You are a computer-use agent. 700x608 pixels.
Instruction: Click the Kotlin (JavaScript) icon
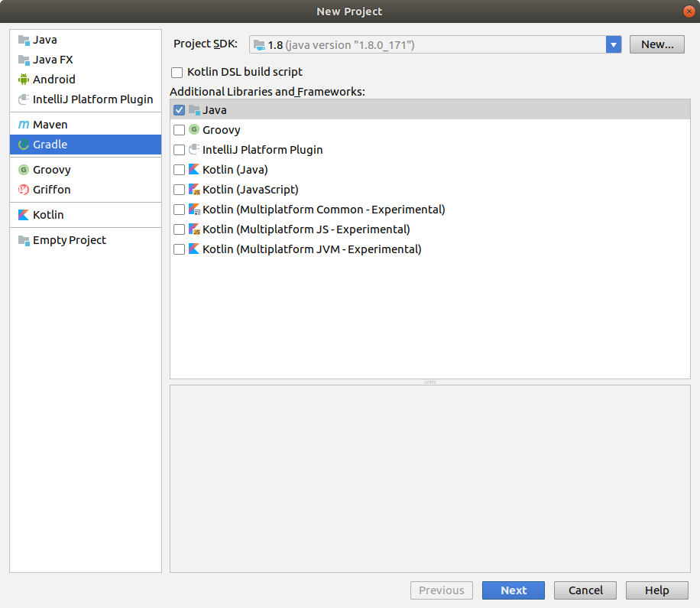coord(194,190)
